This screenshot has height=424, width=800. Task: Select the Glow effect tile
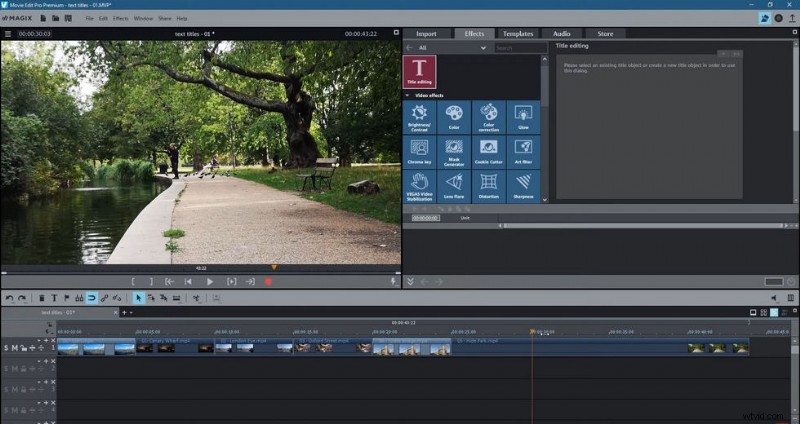(523, 117)
